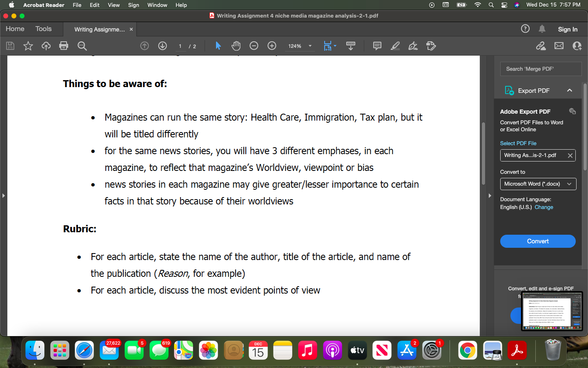
Task: Open the Edit menu
Action: [95, 5]
